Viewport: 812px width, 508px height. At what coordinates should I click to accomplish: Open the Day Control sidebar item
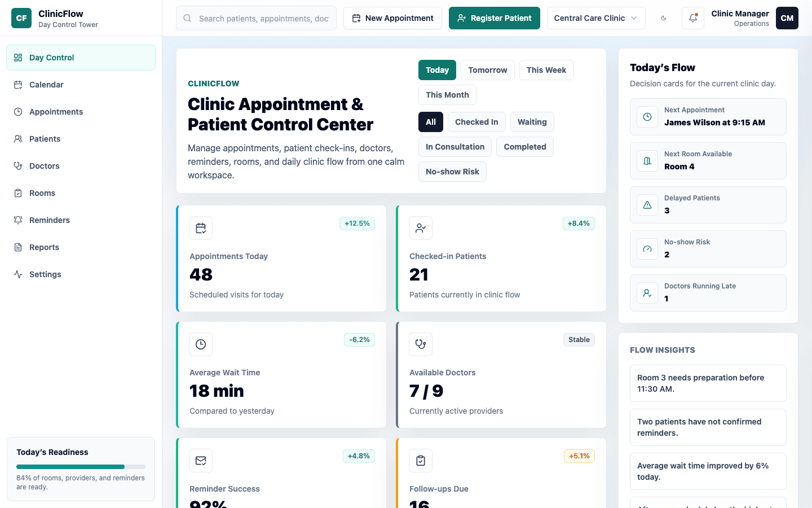81,58
